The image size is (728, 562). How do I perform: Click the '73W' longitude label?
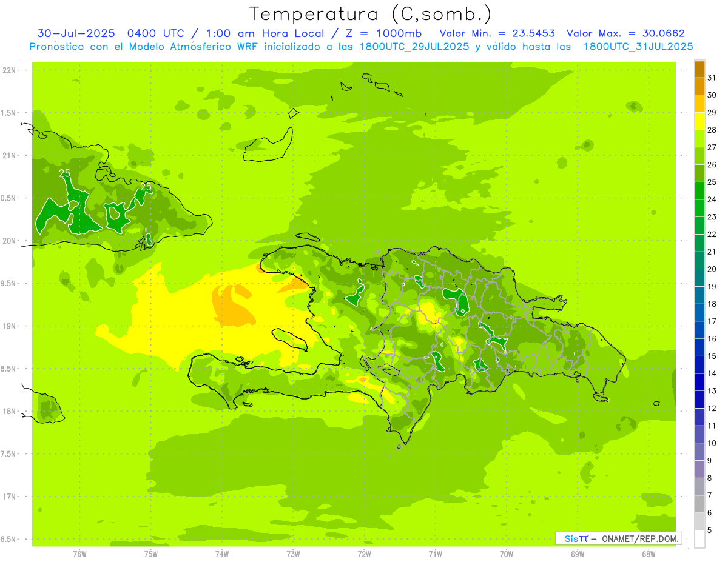pos(293,554)
